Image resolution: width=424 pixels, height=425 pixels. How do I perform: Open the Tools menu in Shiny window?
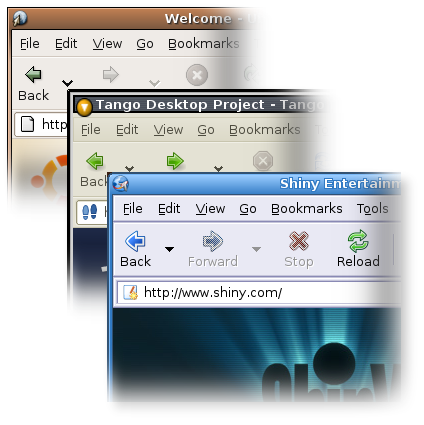[x=372, y=209]
